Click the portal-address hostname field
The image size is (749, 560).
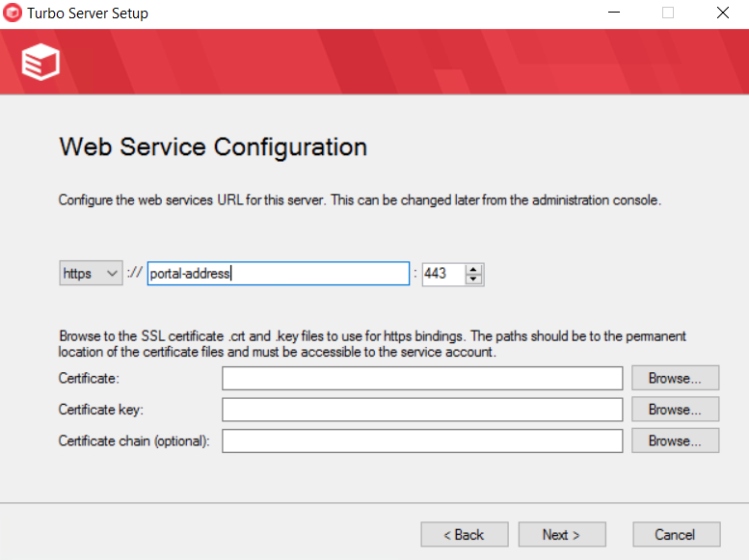(x=278, y=274)
